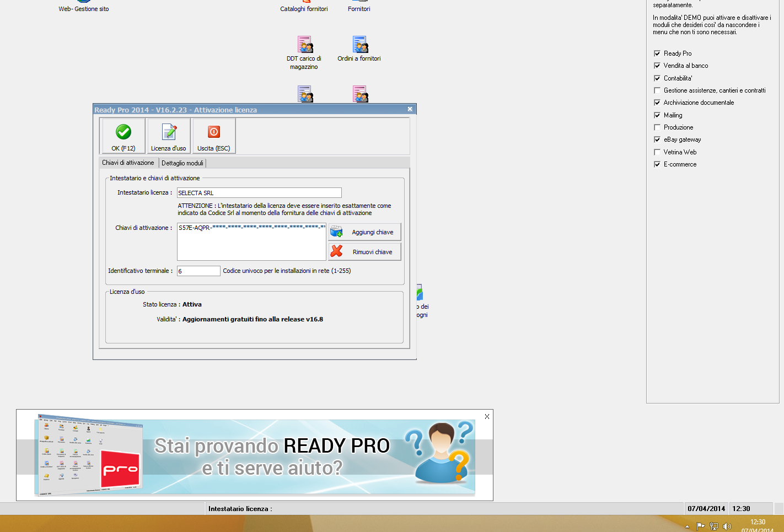Uncheck the Vendita al banco module

(x=657, y=66)
